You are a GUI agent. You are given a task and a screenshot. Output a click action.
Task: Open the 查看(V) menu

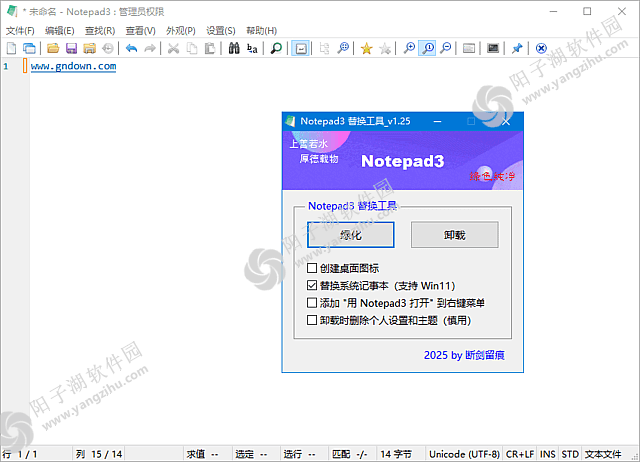coord(140,31)
